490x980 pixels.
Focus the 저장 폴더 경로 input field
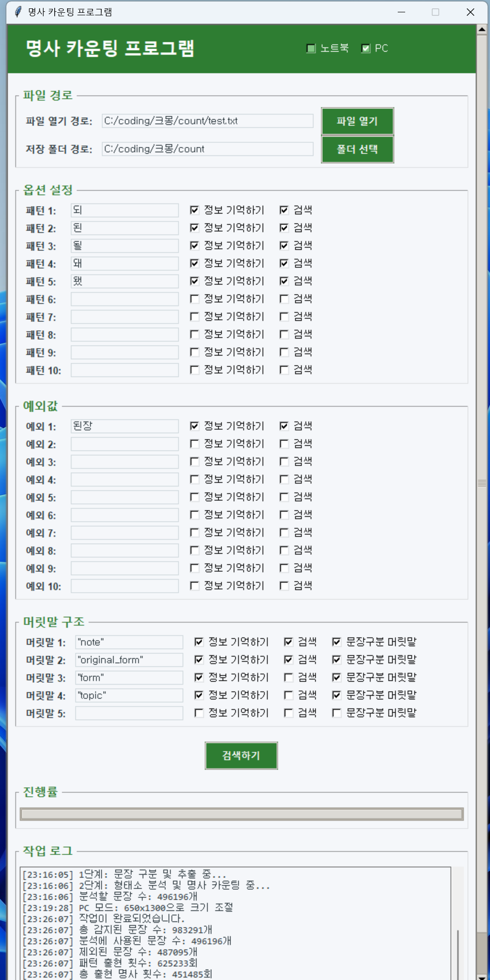[207, 149]
